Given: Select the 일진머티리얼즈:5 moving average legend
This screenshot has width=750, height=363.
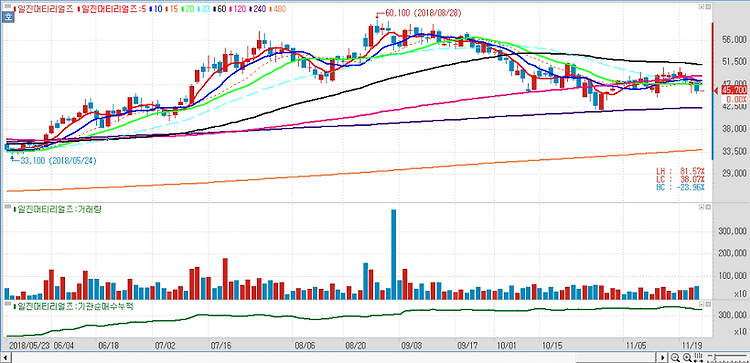Looking at the screenshot, I should coord(112,9).
